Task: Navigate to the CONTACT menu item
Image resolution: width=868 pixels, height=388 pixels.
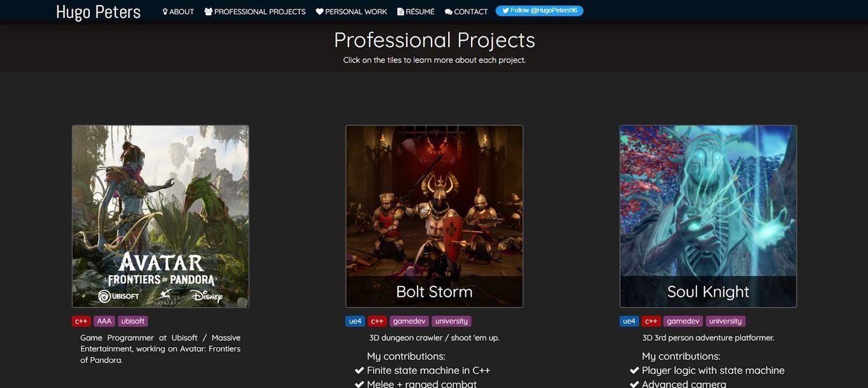Action: (x=467, y=11)
